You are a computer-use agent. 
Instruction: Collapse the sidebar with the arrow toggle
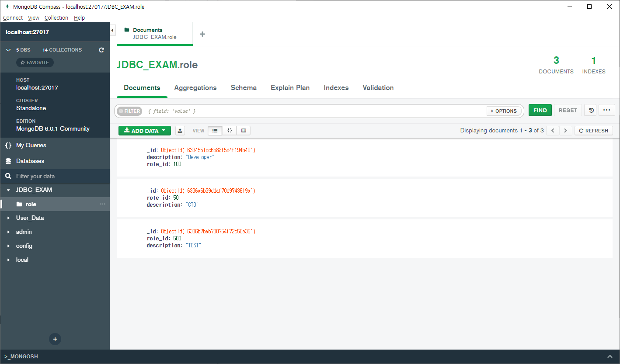112,30
